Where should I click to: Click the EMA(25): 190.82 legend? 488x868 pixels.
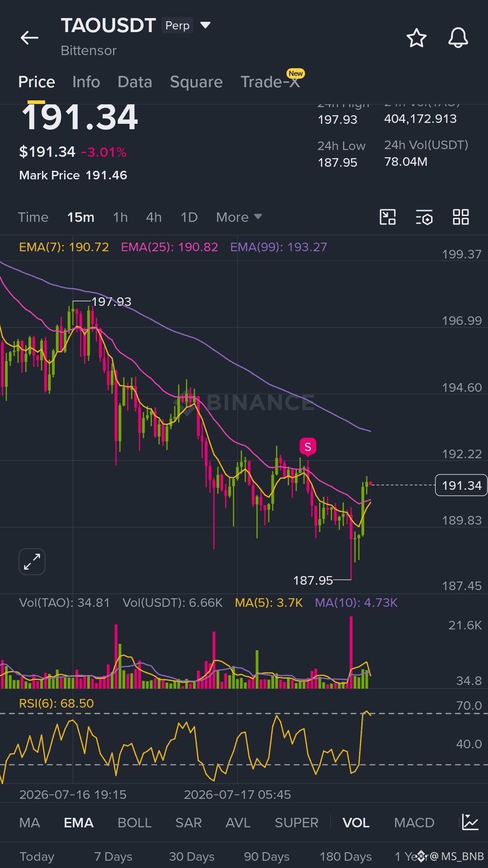[169, 247]
